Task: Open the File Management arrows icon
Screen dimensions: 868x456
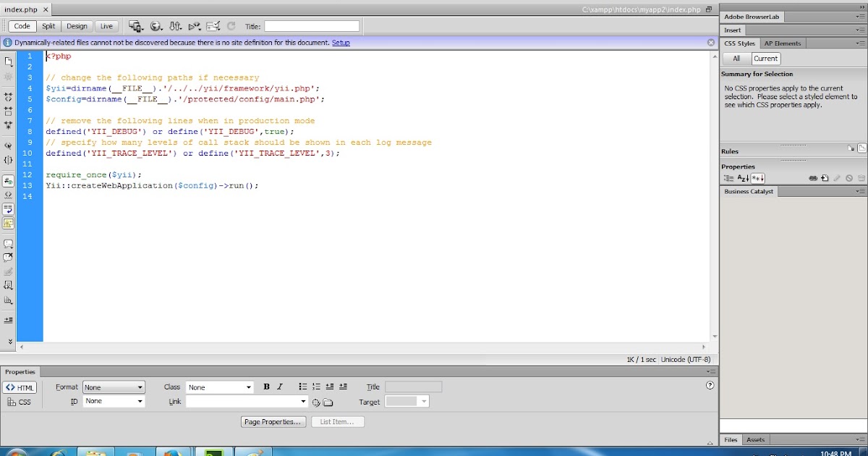Action: [175, 26]
